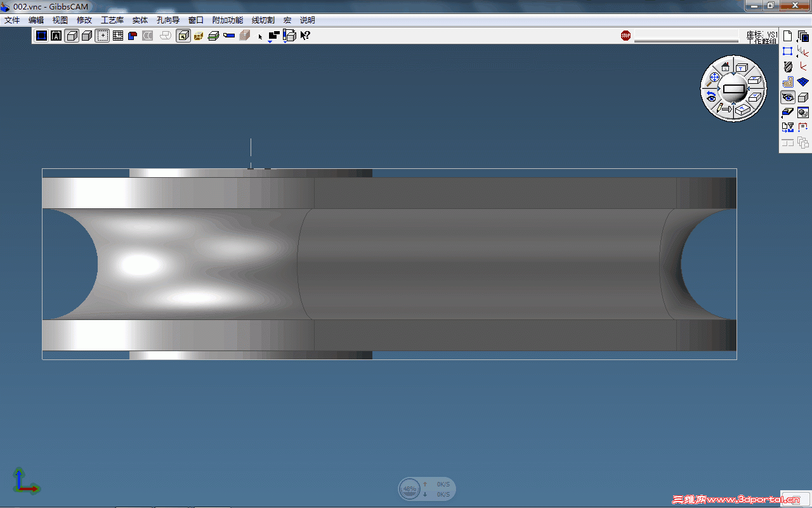
Task: Open the 修改 menu
Action: 84,20
